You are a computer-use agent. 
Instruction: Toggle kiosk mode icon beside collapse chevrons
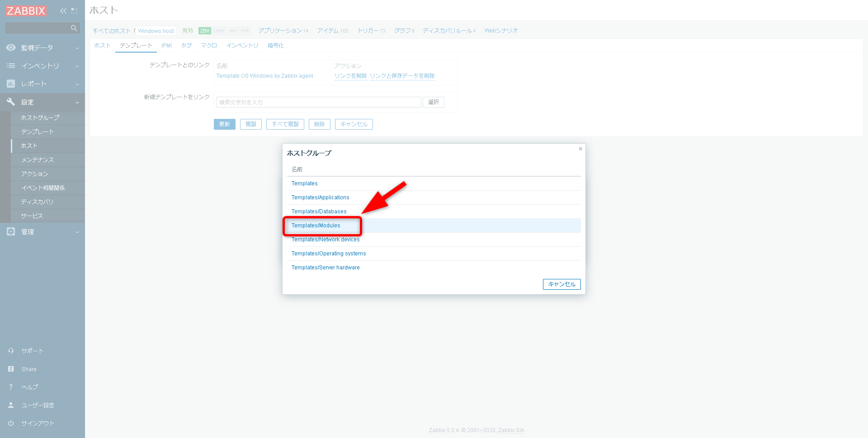(x=74, y=10)
